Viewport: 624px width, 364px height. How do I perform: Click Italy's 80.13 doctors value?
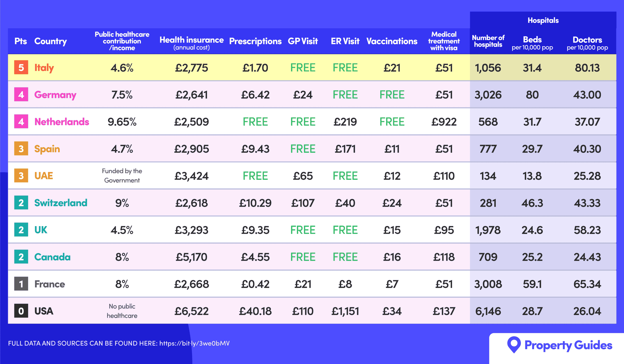[x=587, y=67]
